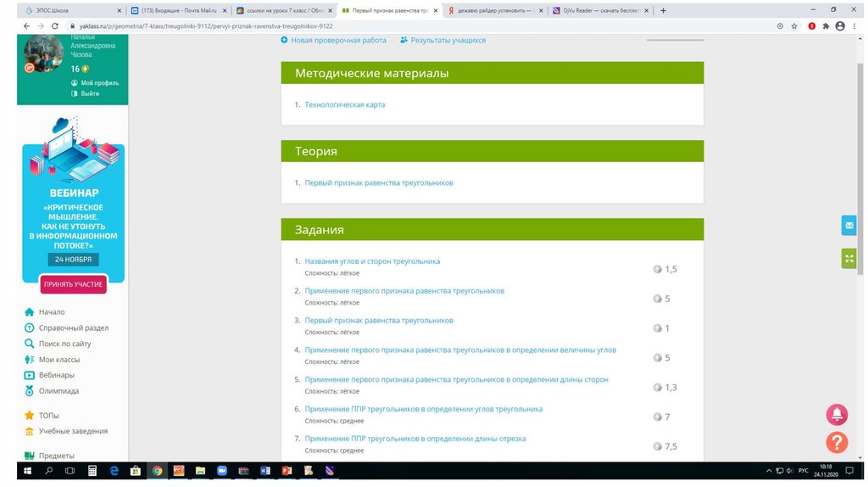Open Calculator from the taskbar

[x=92, y=471]
